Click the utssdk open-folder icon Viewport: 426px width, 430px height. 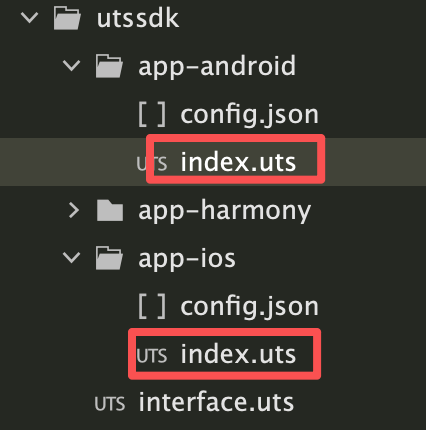pos(67,18)
